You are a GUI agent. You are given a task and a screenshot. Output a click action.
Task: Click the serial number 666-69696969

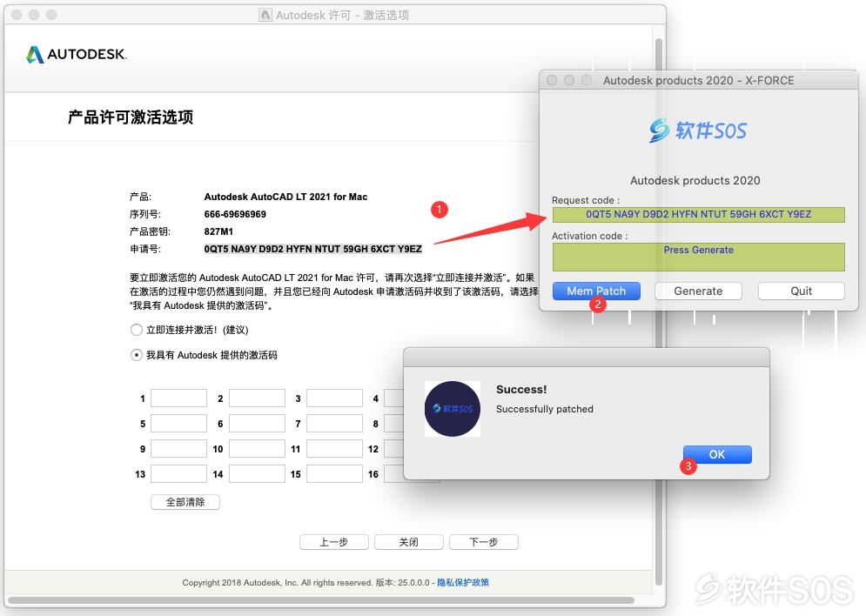[235, 214]
